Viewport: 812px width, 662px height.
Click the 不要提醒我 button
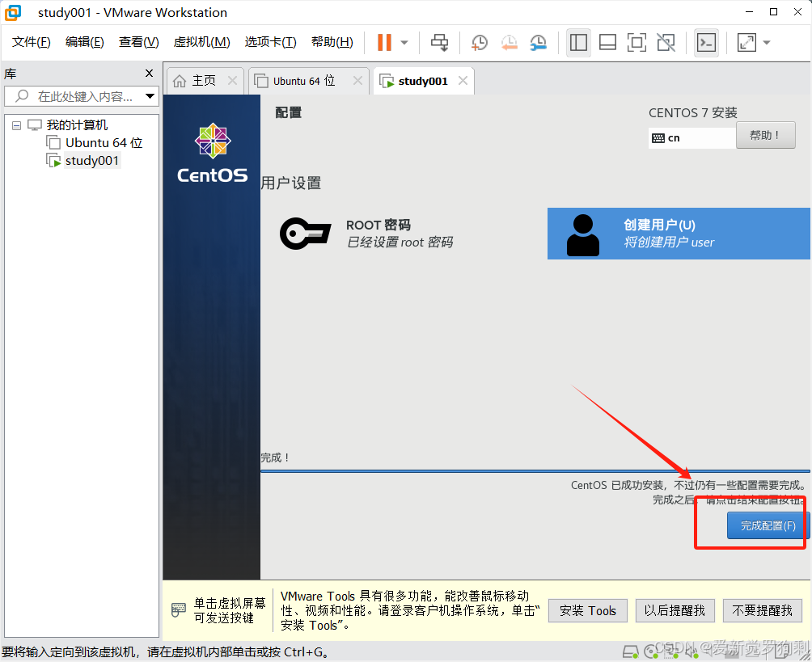[763, 611]
